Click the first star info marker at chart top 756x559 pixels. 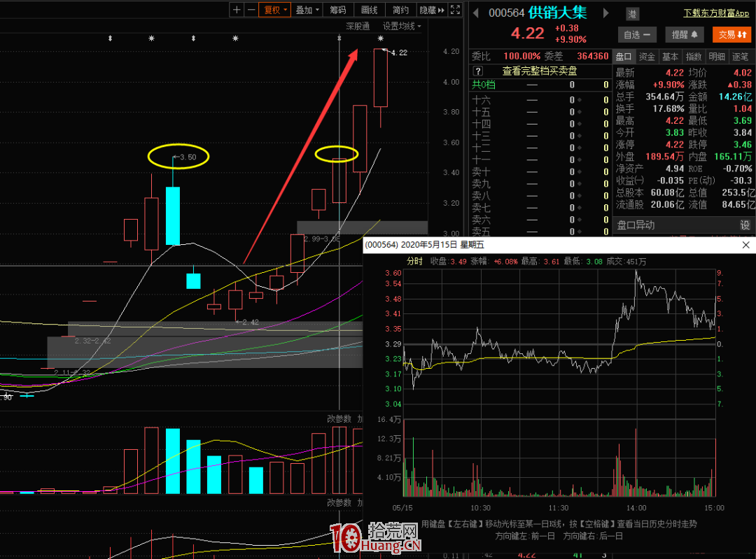click(151, 38)
